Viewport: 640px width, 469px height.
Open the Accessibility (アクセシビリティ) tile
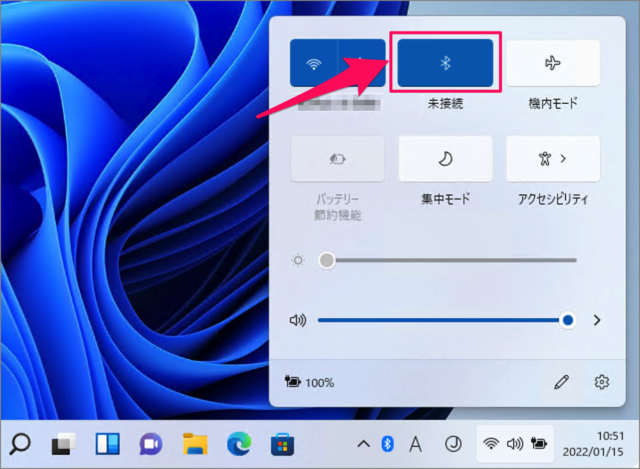tap(553, 159)
